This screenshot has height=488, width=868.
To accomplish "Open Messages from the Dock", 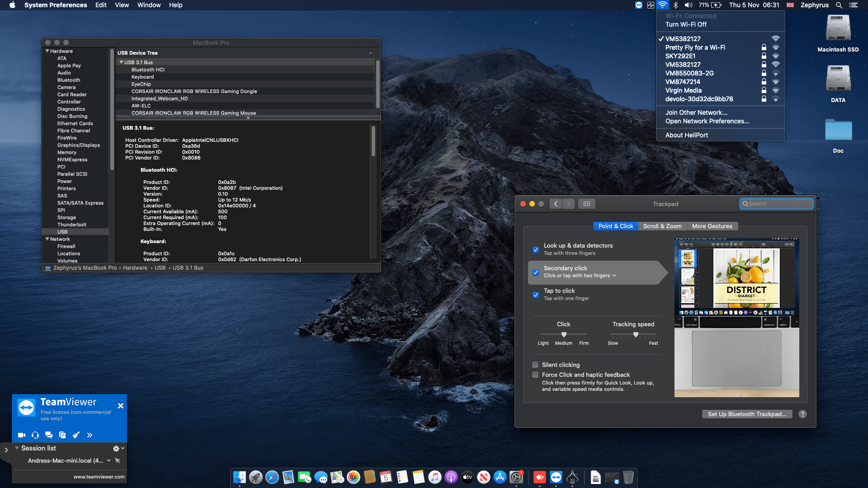I will click(321, 477).
